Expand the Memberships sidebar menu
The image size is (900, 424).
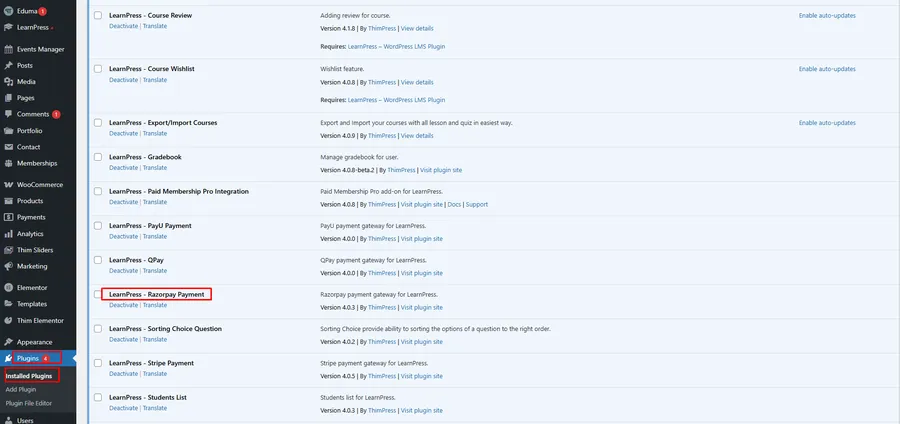[x=36, y=163]
